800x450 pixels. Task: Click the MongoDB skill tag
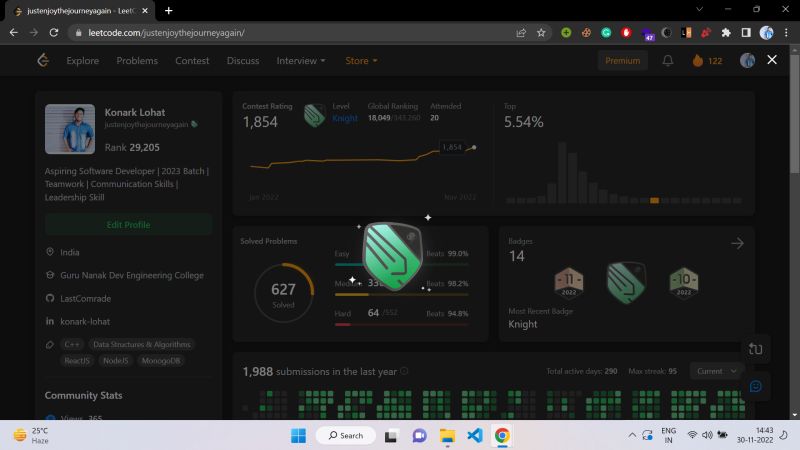point(161,361)
